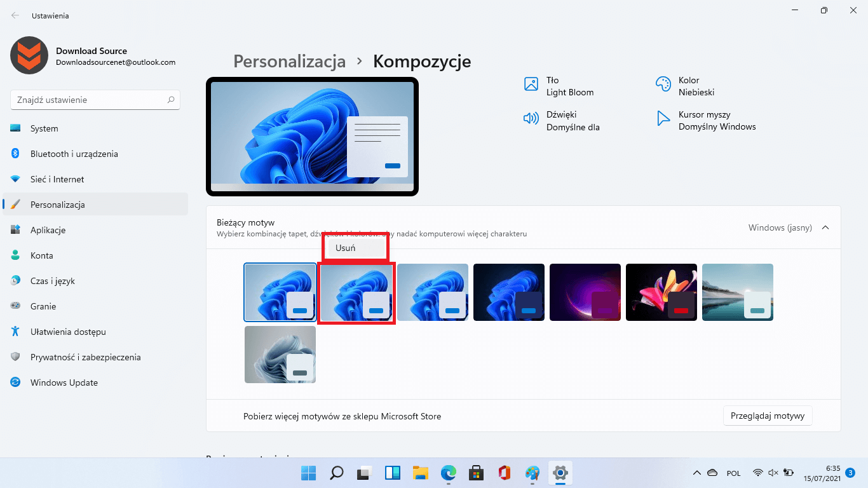
Task: Select the dark blue bloom theme thumbnail
Action: coord(509,292)
